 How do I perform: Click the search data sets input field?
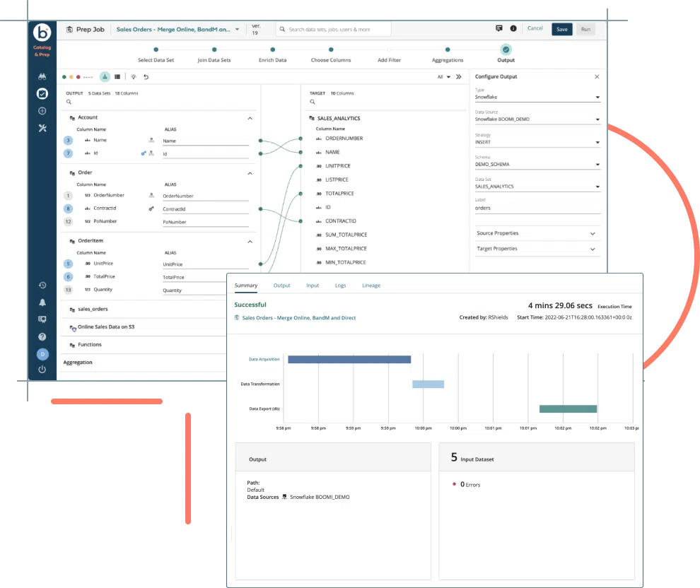click(334, 30)
